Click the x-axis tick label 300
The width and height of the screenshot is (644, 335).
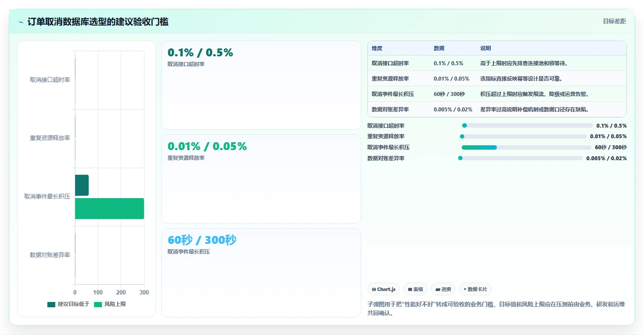pos(144,292)
